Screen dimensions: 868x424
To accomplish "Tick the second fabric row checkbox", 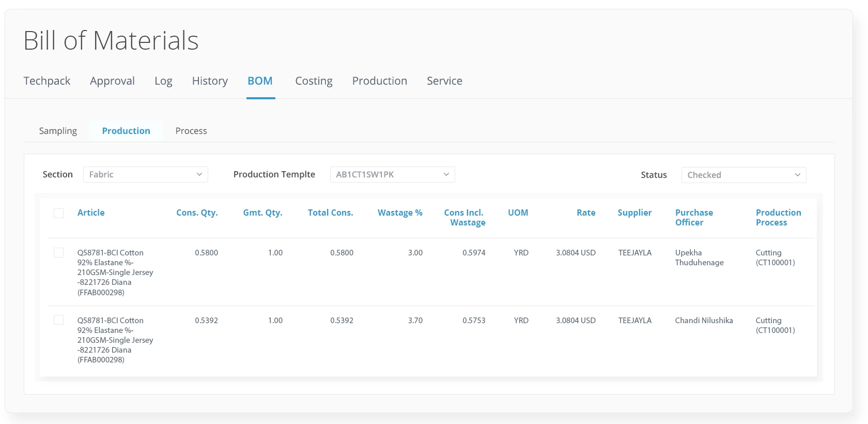I will point(59,321).
